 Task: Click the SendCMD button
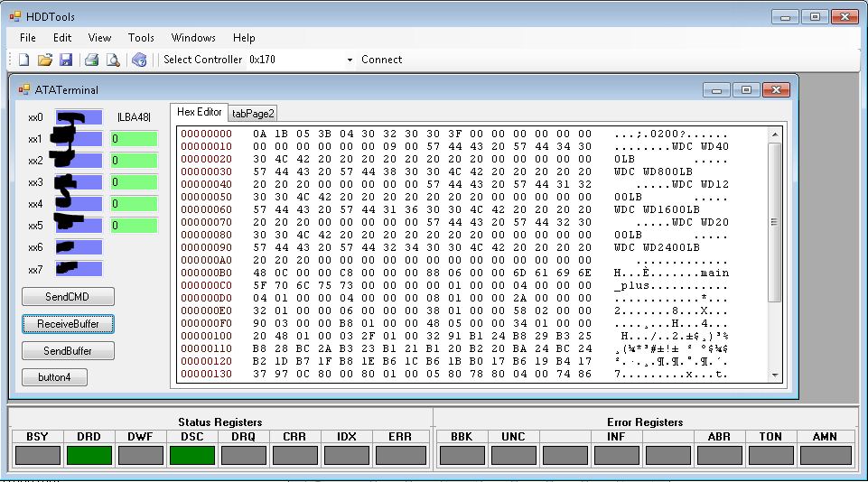pyautogui.click(x=68, y=297)
